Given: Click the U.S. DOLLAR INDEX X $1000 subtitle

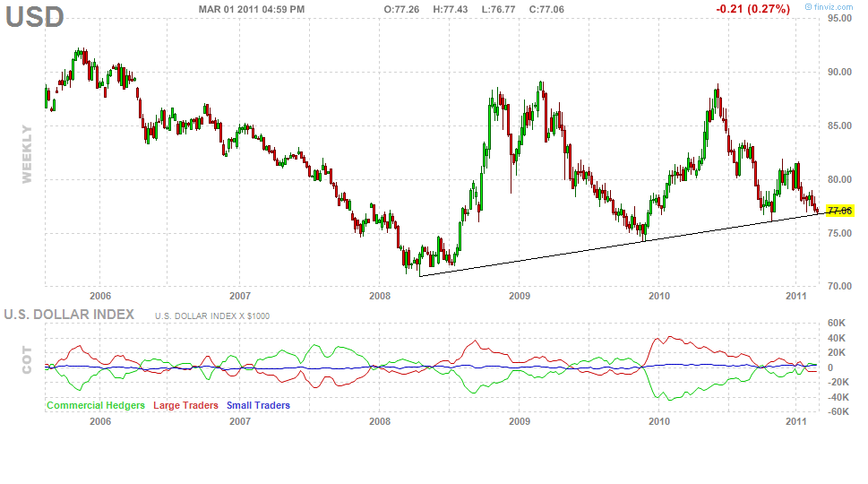Looking at the screenshot, I should coord(211,315).
